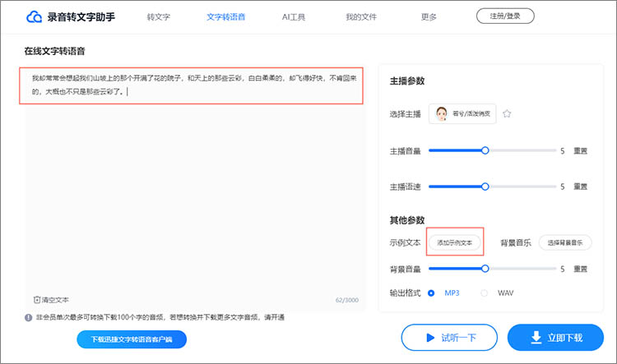
Task: Open the 选择主播 anchor selector
Action: pos(462,113)
